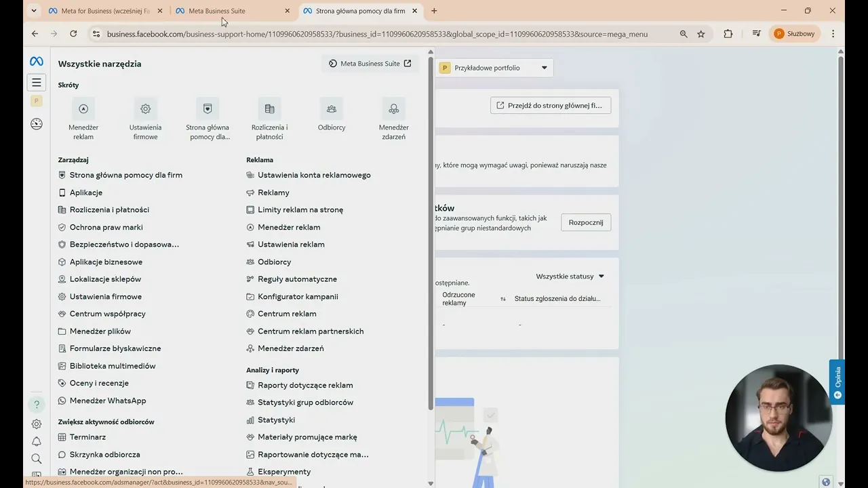The height and width of the screenshot is (488, 868).
Task: Open the help question mark icon
Action: pos(37,405)
